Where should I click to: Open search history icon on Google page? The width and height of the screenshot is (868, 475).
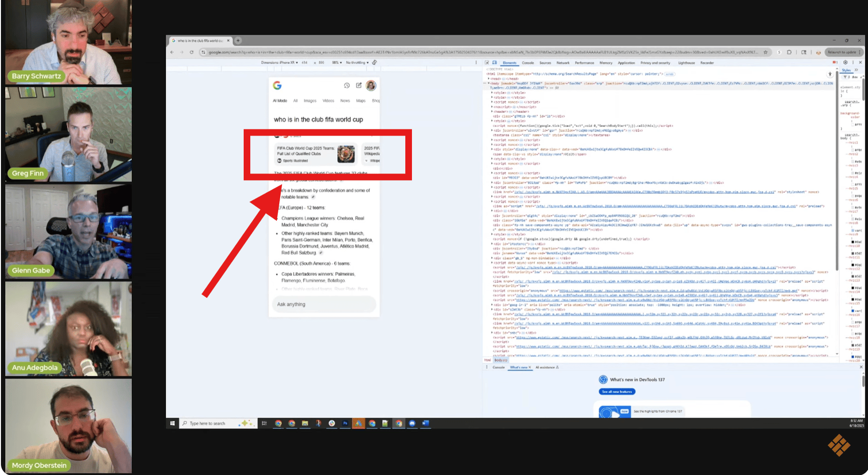pyautogui.click(x=347, y=85)
